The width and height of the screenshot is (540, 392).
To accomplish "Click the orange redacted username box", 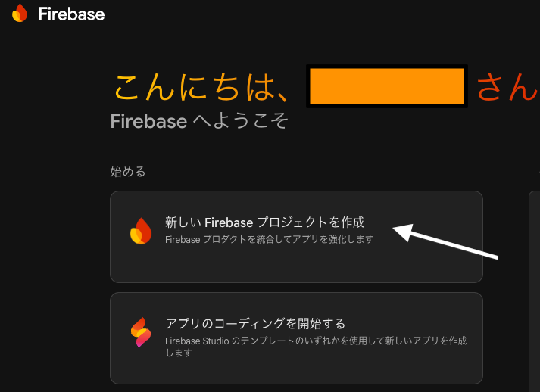I will (387, 86).
